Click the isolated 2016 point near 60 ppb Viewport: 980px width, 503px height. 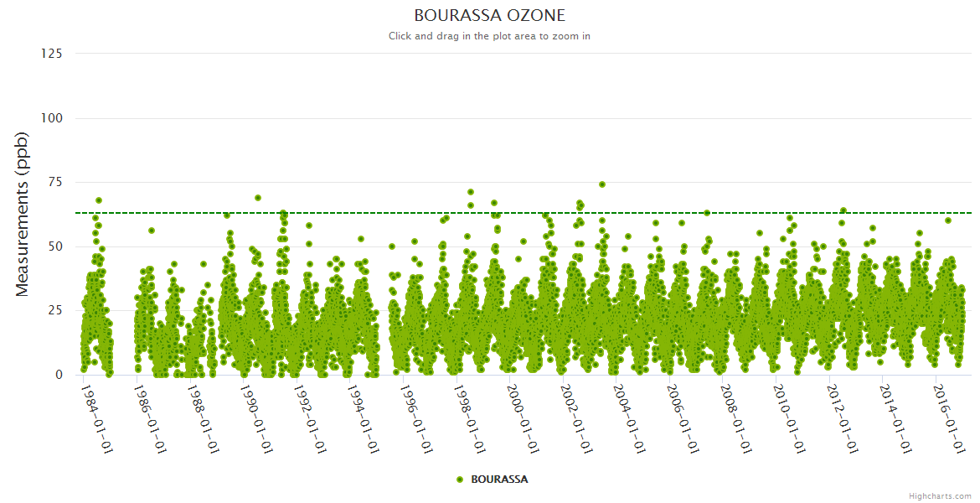[x=948, y=220]
